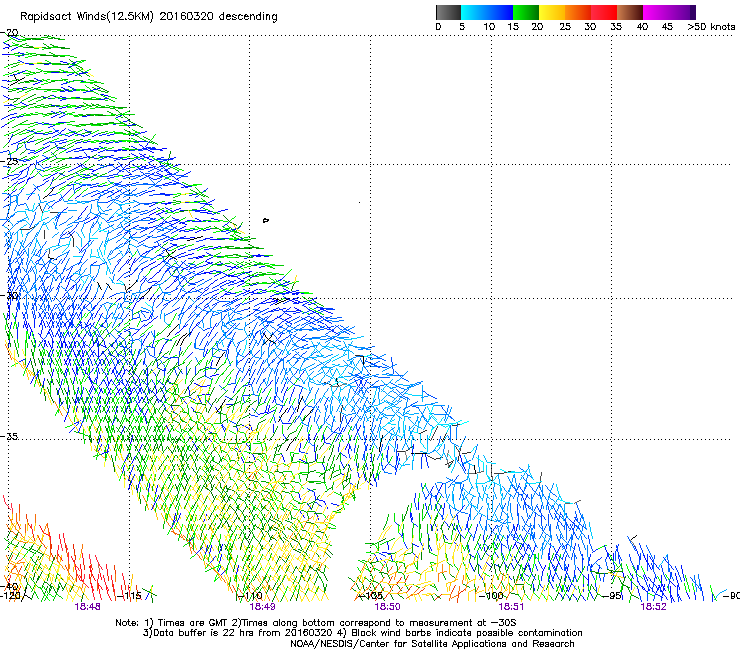Click the '10' label under the color legend
Screen dimensions: 740x650
(x=489, y=27)
